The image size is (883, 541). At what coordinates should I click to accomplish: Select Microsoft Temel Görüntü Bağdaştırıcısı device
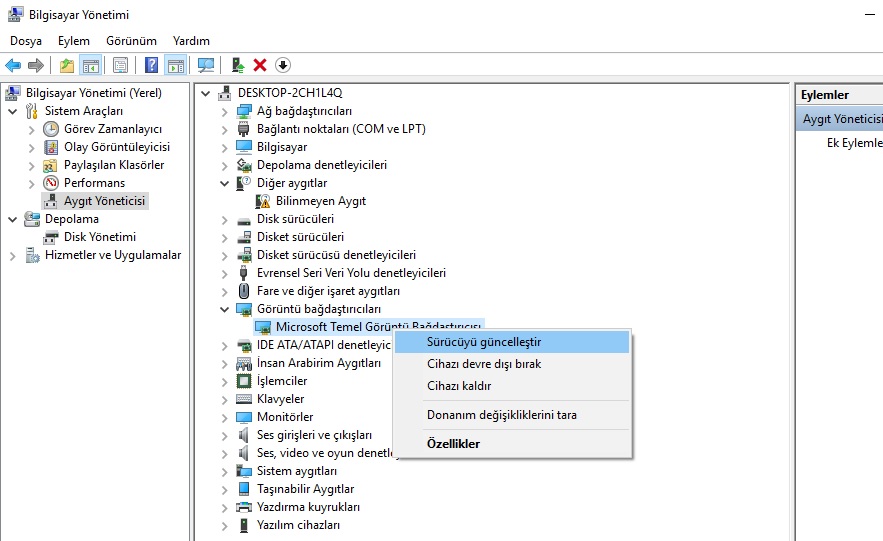[378, 325]
